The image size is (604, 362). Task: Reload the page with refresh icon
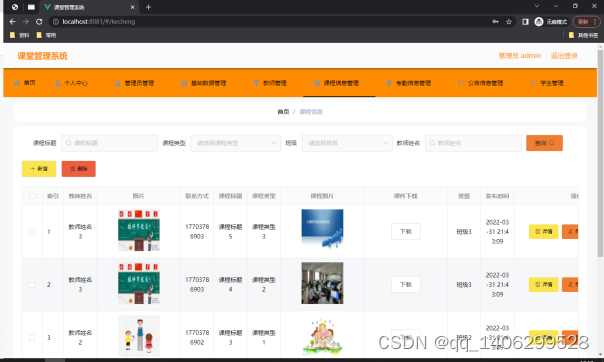[39, 22]
